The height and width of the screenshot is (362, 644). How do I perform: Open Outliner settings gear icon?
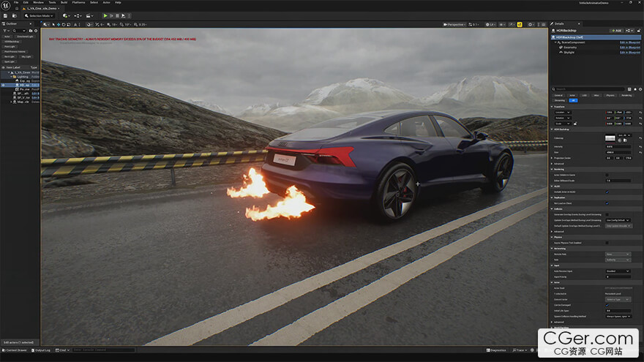[x=36, y=31]
